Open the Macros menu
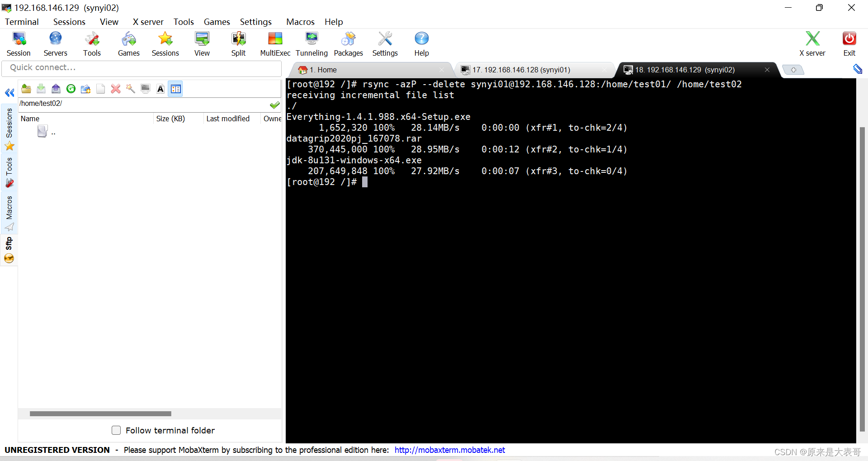This screenshot has width=868, height=461. point(300,22)
